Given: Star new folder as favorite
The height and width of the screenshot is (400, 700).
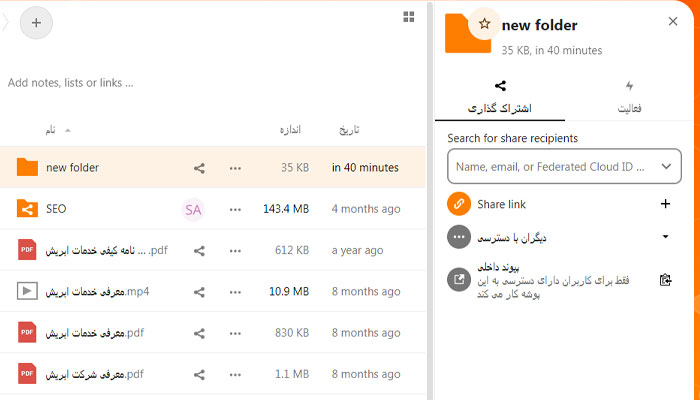Looking at the screenshot, I should [x=484, y=24].
